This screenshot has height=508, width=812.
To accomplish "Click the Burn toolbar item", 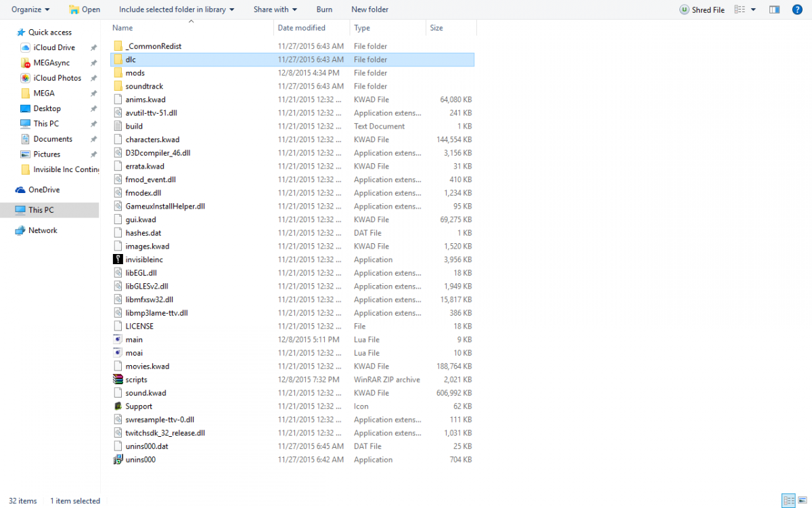I will 324,9.
